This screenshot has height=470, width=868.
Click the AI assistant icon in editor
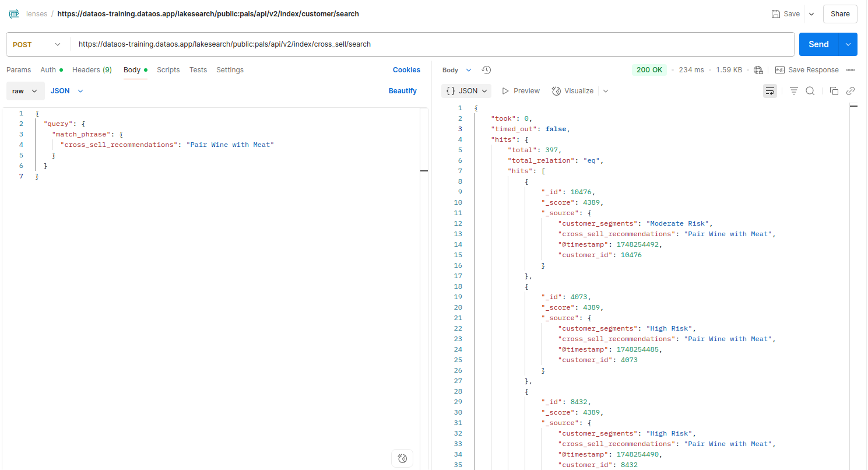(402, 458)
